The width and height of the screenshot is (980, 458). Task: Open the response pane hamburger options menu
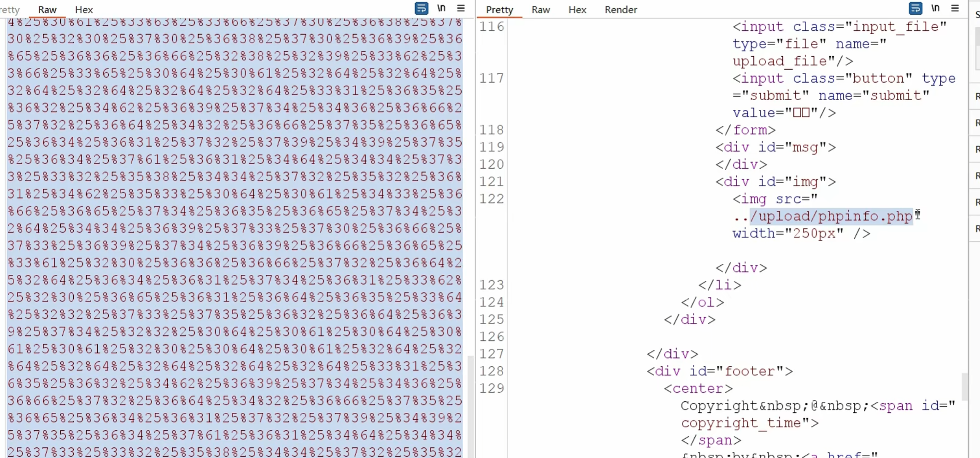pyautogui.click(x=955, y=8)
